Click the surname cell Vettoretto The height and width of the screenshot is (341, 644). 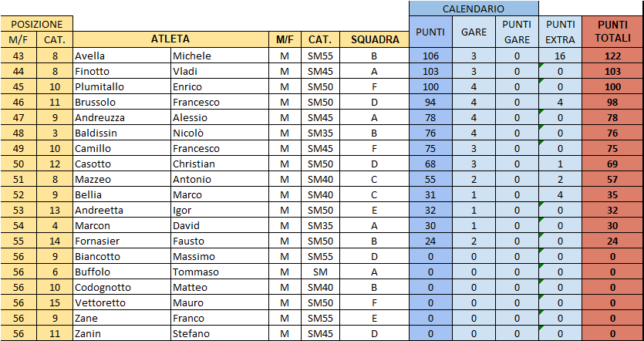[121, 302]
